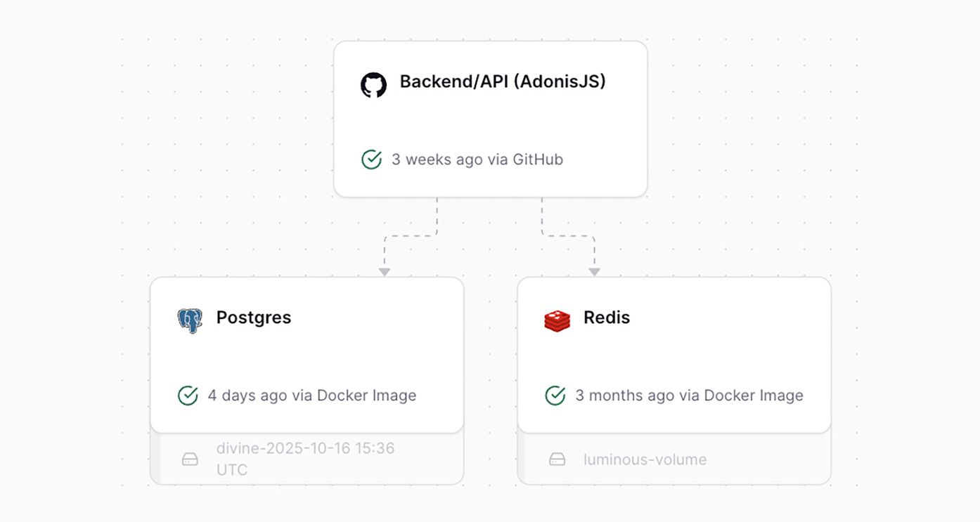This screenshot has height=522, width=980.
Task: Select the Postgres service name
Action: click(x=254, y=318)
